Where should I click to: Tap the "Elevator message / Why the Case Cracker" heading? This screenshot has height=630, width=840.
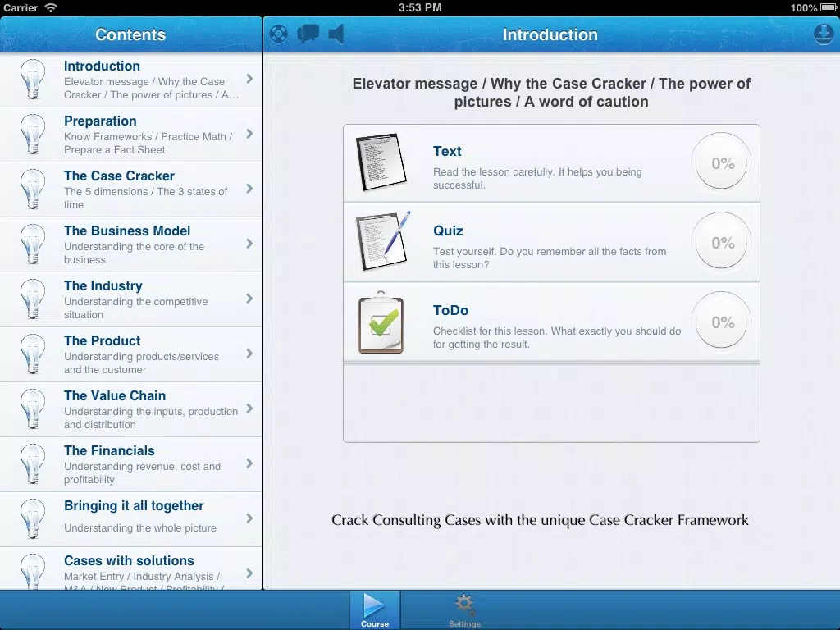551,93
